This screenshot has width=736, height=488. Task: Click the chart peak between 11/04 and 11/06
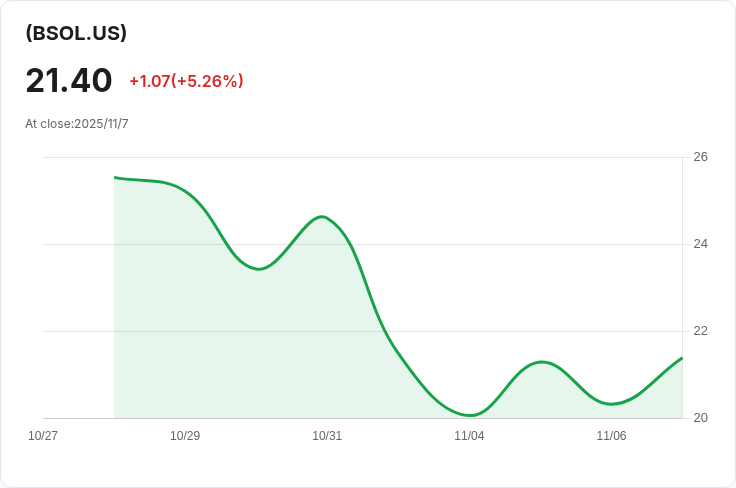[x=542, y=362]
